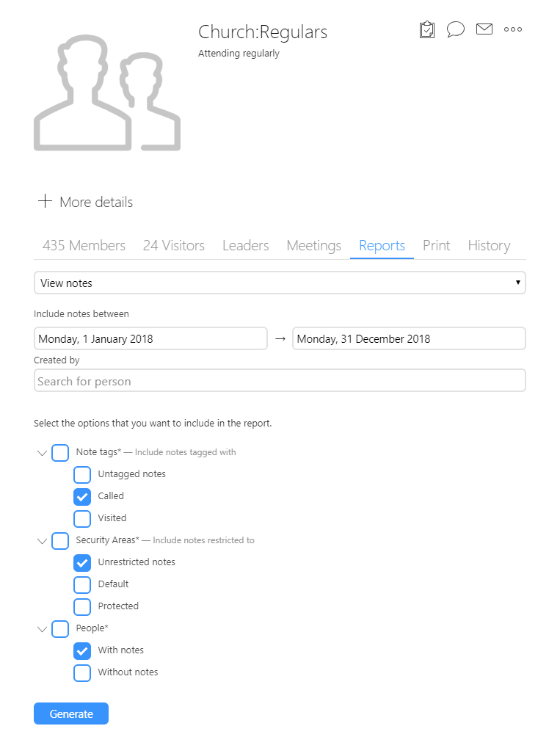This screenshot has height=748, width=560.
Task: Enable the Untagged notes checkbox
Action: 82,474
